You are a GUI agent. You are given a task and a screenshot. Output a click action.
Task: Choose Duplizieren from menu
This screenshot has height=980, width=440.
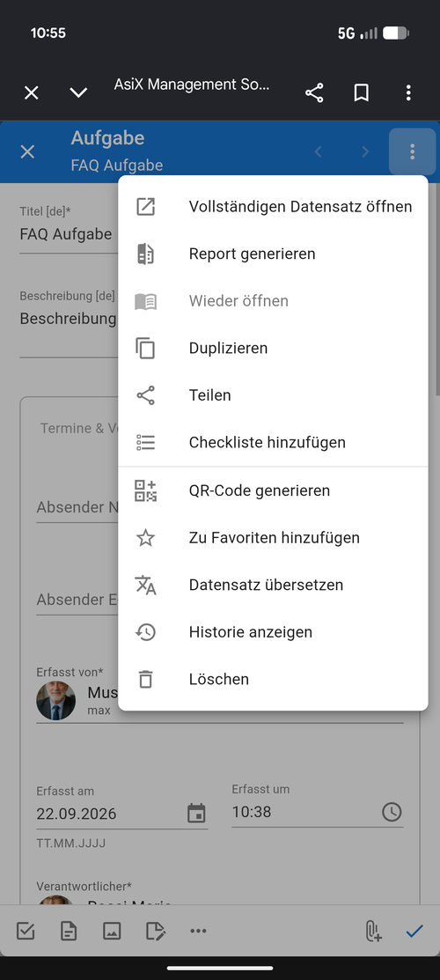click(273, 348)
